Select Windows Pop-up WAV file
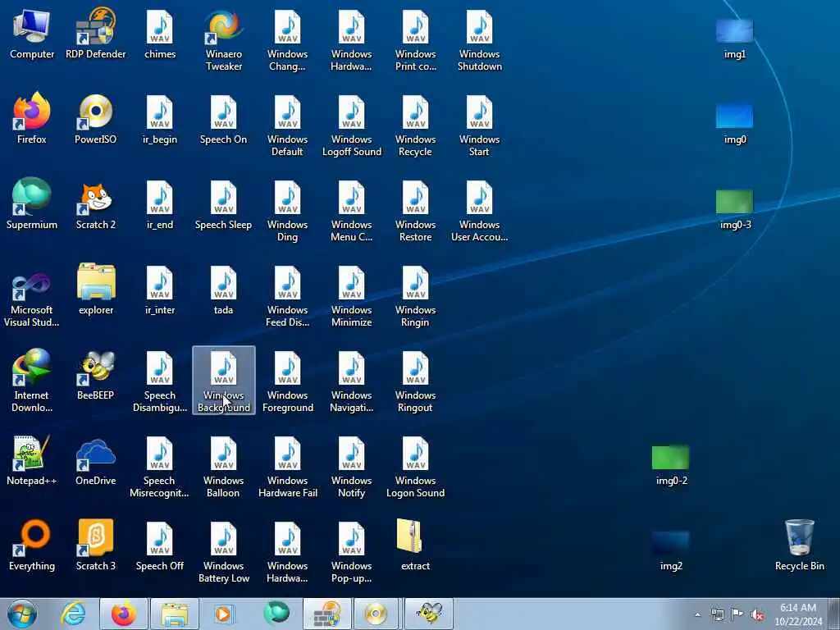 (351, 552)
